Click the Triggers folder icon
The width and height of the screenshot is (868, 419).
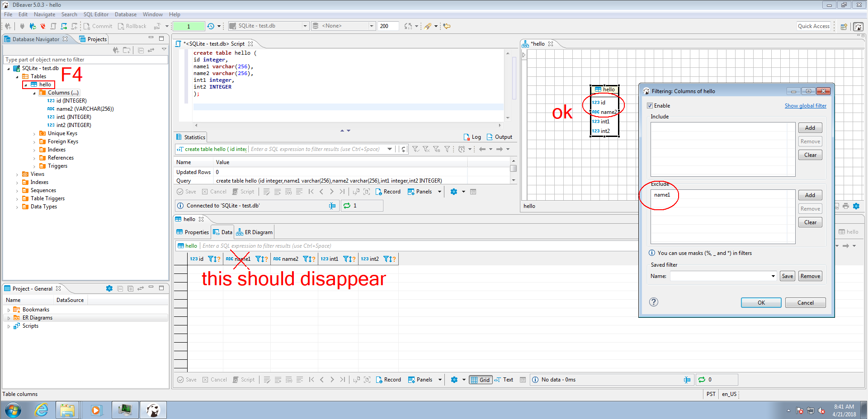coord(42,166)
